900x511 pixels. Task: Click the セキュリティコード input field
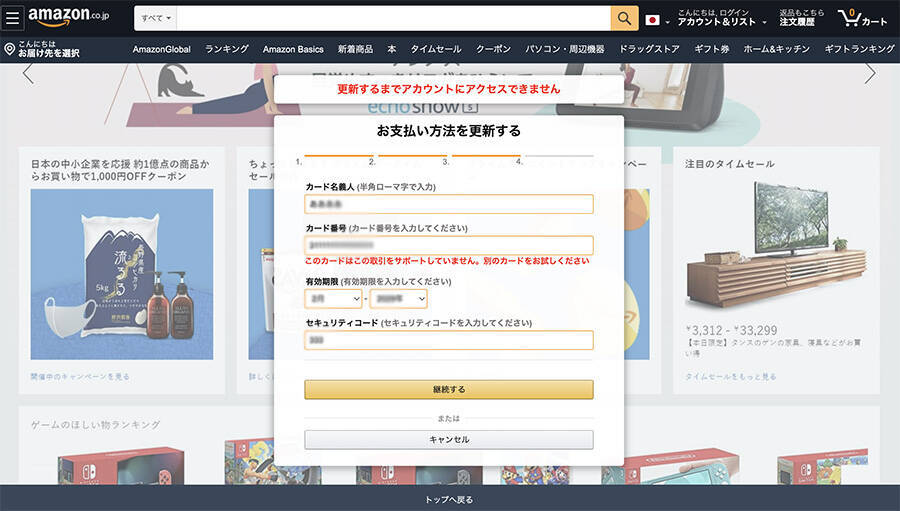pyautogui.click(x=449, y=340)
